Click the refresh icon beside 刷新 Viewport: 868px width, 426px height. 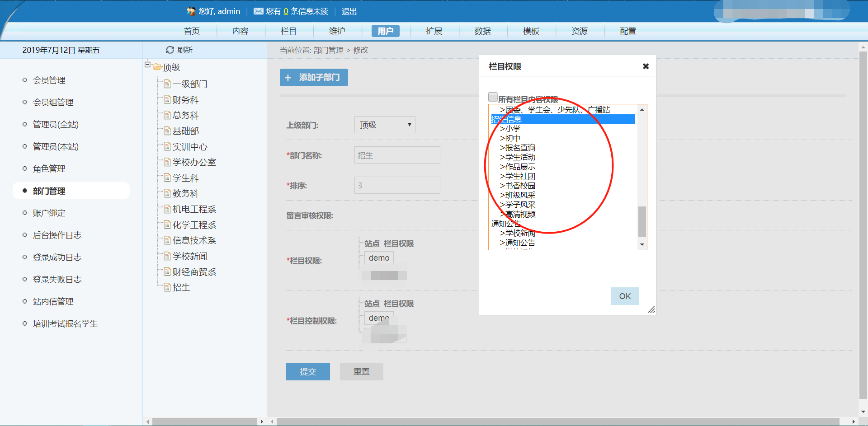(170, 50)
